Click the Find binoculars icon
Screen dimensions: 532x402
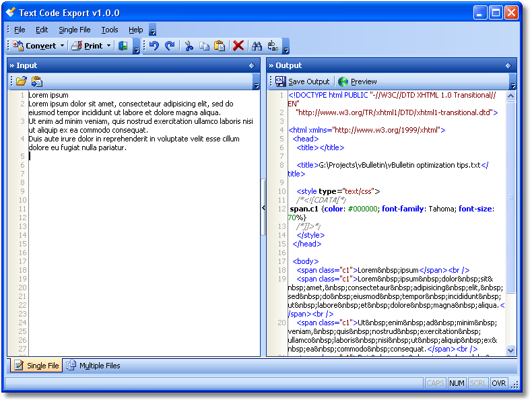tap(257, 46)
